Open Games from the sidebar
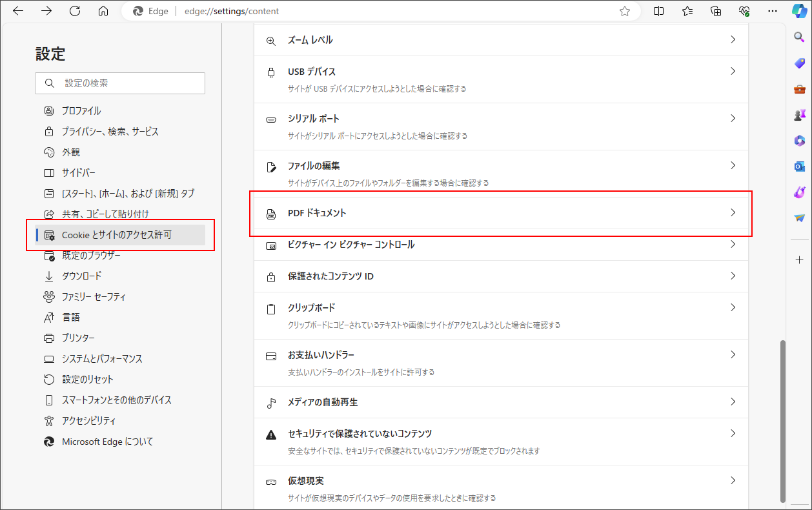812x510 pixels. [x=799, y=114]
